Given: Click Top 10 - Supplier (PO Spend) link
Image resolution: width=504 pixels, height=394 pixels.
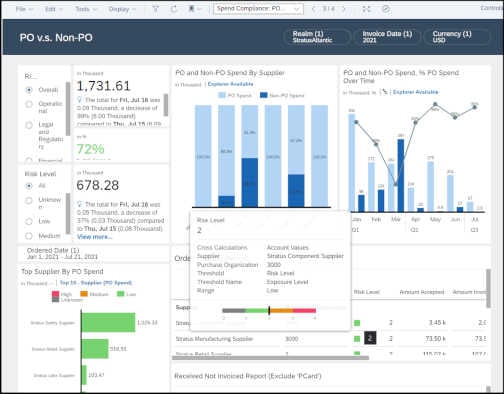Looking at the screenshot, I should [x=96, y=283].
